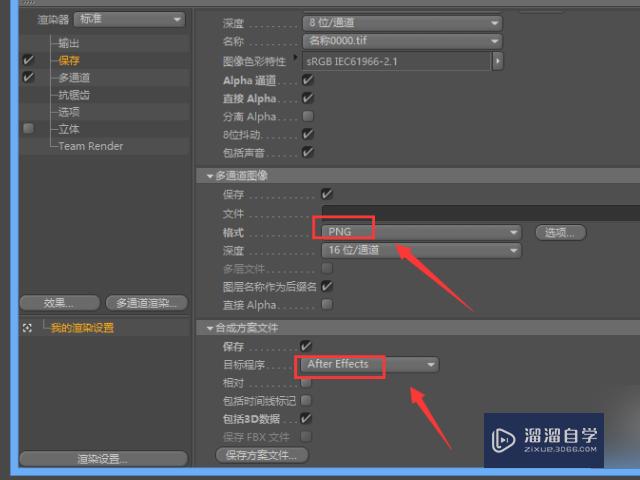Click the sRGB IEC61966-2.1 color profile field
The height and width of the screenshot is (480, 640).
(396, 61)
